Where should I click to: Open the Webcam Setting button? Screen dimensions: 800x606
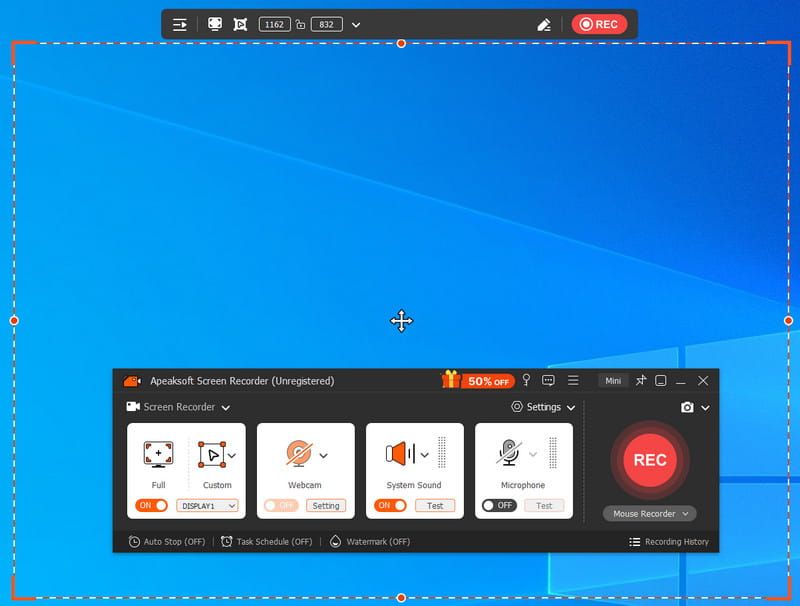[x=326, y=506]
